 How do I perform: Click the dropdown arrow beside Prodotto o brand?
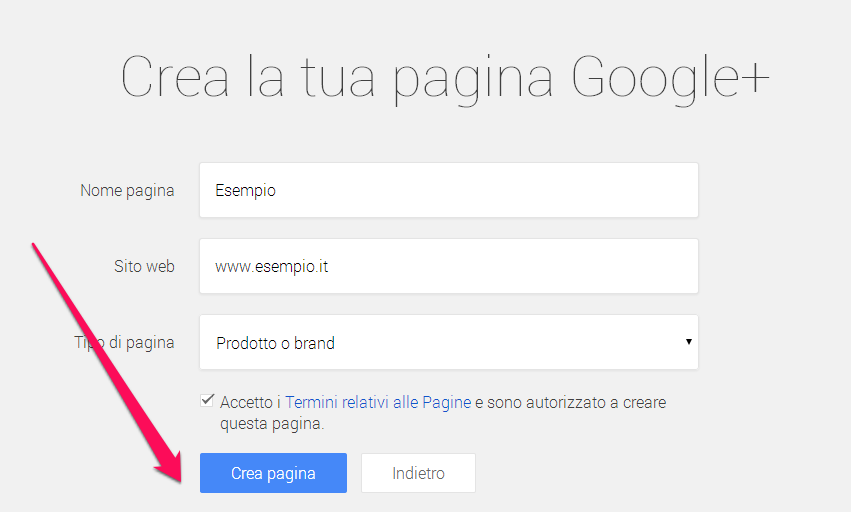(x=688, y=342)
